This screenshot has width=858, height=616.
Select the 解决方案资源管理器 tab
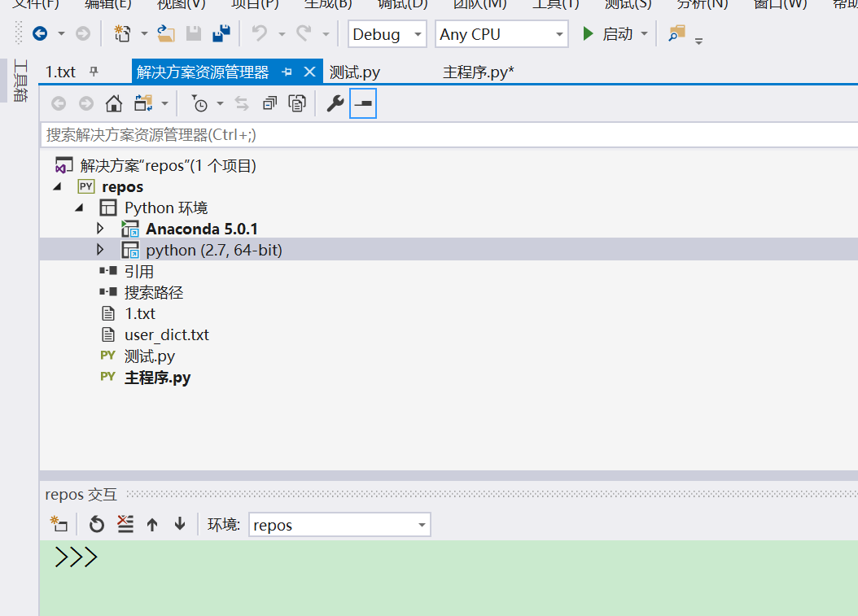click(203, 72)
